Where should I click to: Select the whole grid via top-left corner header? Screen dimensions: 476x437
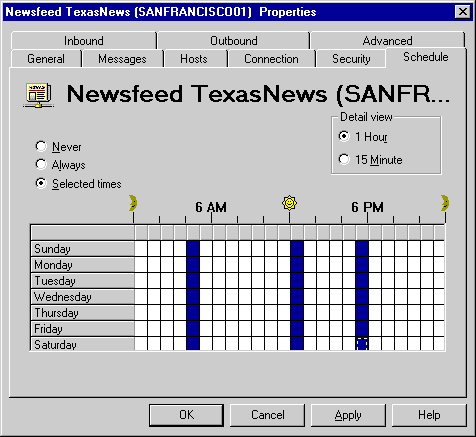82,232
